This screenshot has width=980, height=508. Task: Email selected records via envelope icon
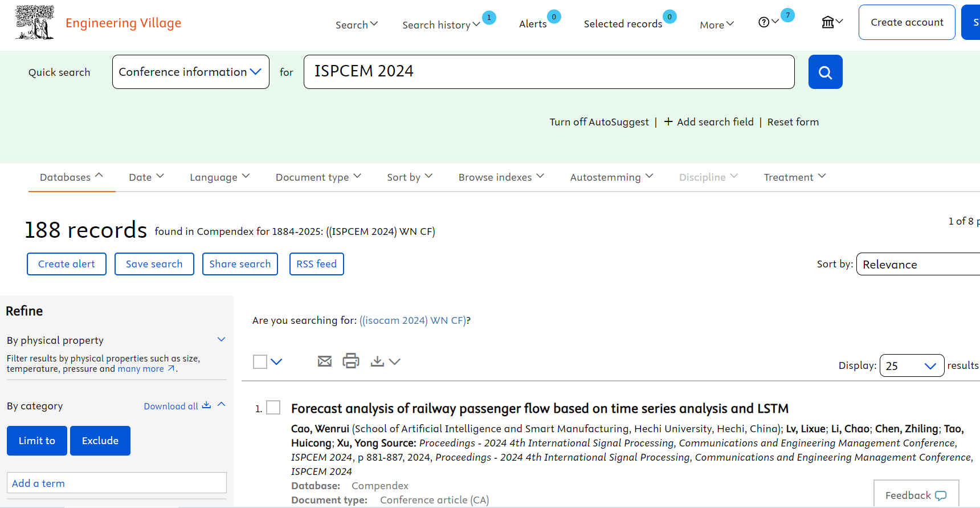(325, 361)
